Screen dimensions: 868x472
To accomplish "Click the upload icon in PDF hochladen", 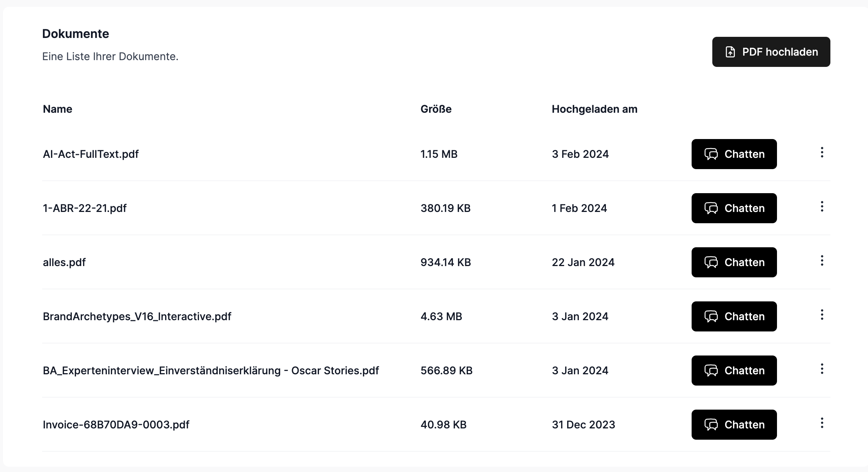I will (x=730, y=52).
